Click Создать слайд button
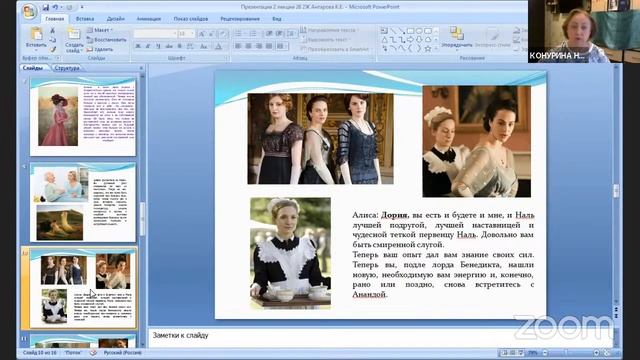Viewport: 640px width, 360px height. 74,40
